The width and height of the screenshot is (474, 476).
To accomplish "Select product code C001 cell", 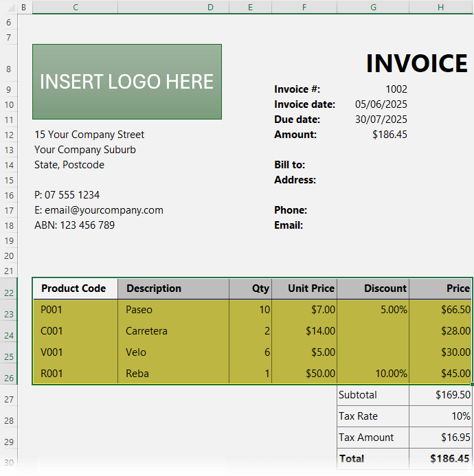I will coord(76,331).
